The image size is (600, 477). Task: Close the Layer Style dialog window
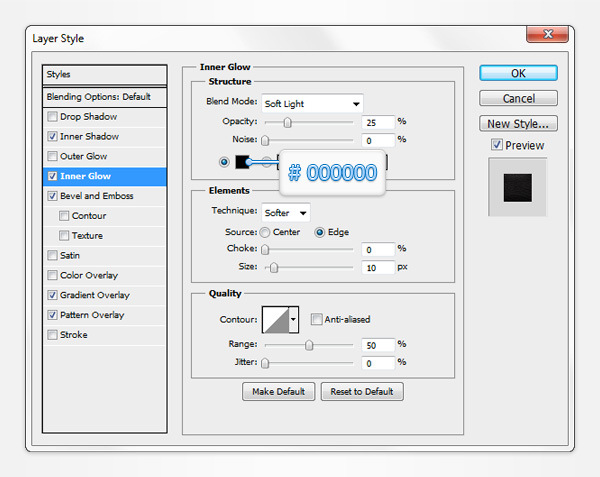546,35
